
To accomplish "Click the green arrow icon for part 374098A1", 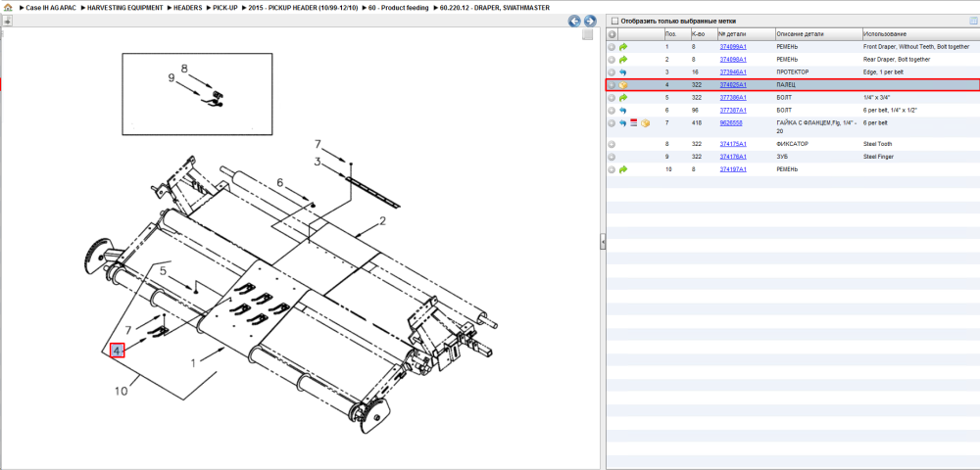I will [623, 60].
